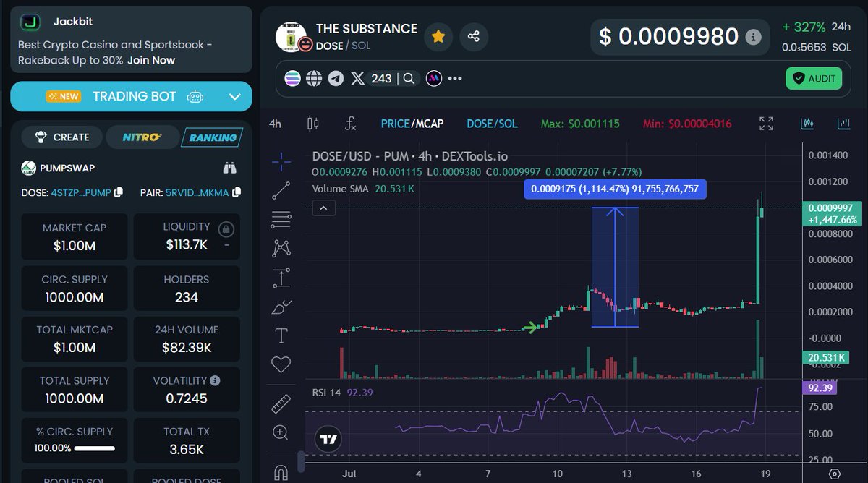Show more links via the three-dots icon
868x483 pixels.
point(455,79)
